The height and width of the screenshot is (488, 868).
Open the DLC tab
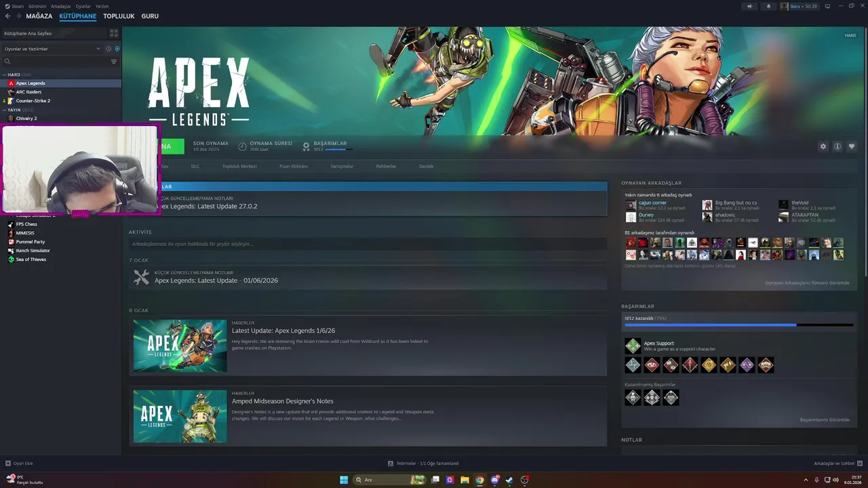tap(195, 166)
